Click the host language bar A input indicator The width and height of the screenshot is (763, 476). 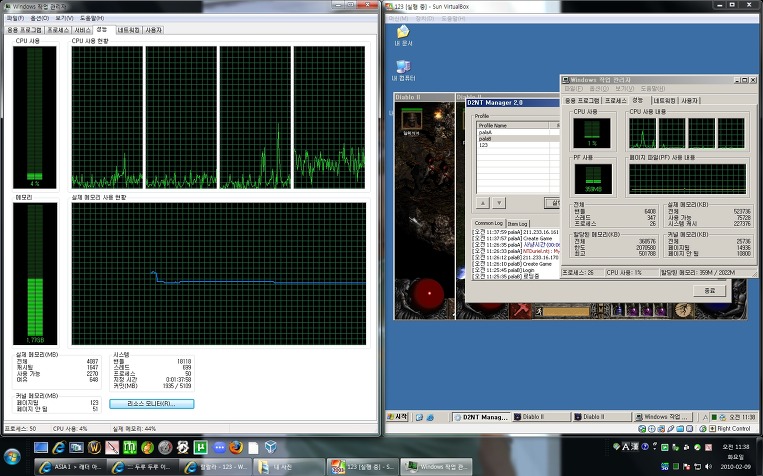pyautogui.click(x=626, y=447)
